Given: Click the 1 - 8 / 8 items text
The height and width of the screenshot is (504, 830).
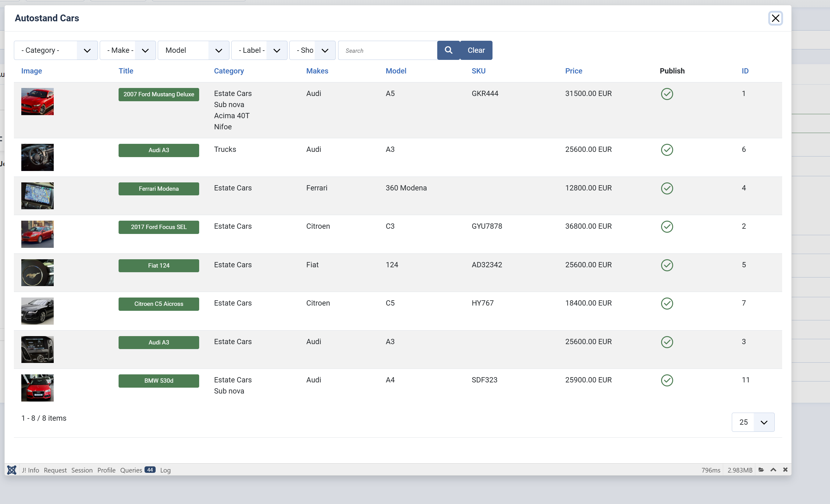Looking at the screenshot, I should tap(44, 418).
